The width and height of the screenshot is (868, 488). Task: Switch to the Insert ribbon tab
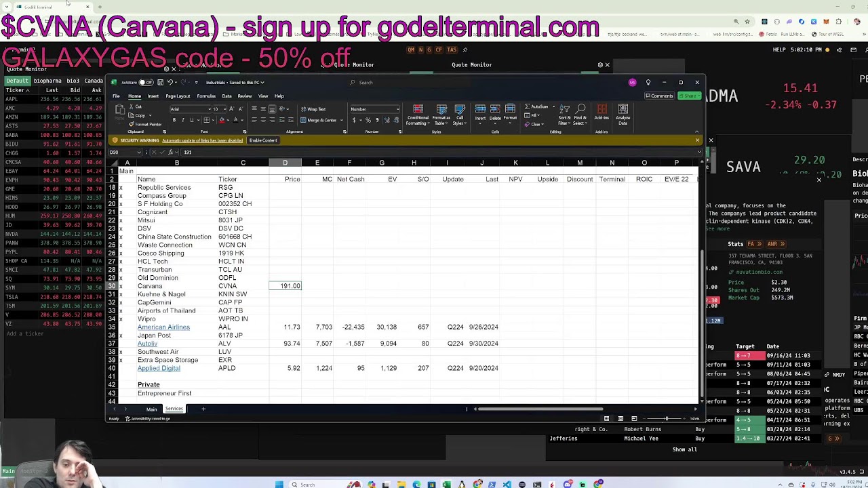[153, 96]
